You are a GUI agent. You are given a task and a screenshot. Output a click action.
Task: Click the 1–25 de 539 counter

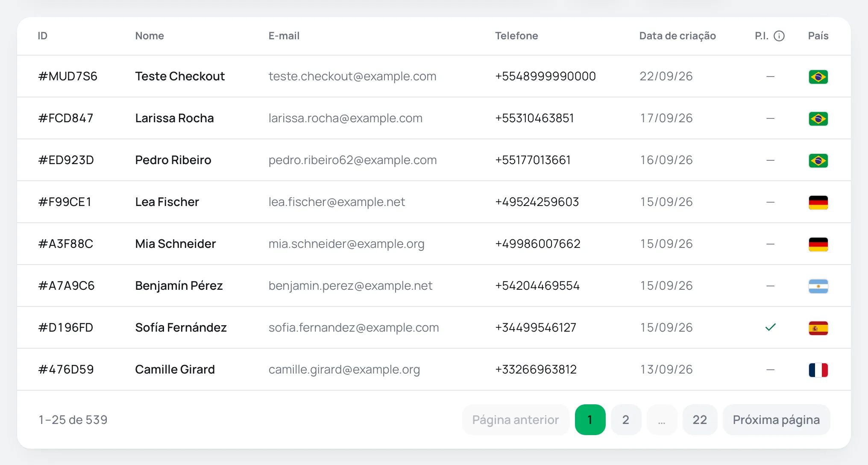click(73, 420)
